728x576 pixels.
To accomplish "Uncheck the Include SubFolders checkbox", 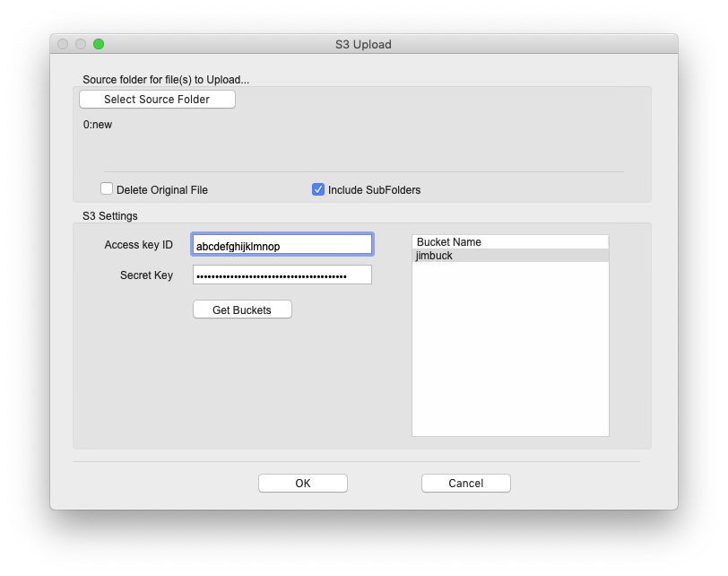I will coord(318,189).
